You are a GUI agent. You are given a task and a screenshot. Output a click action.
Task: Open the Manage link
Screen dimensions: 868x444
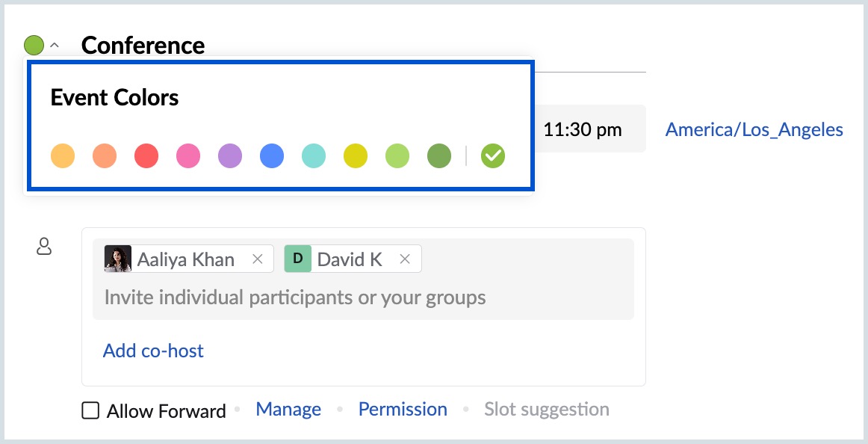click(288, 410)
